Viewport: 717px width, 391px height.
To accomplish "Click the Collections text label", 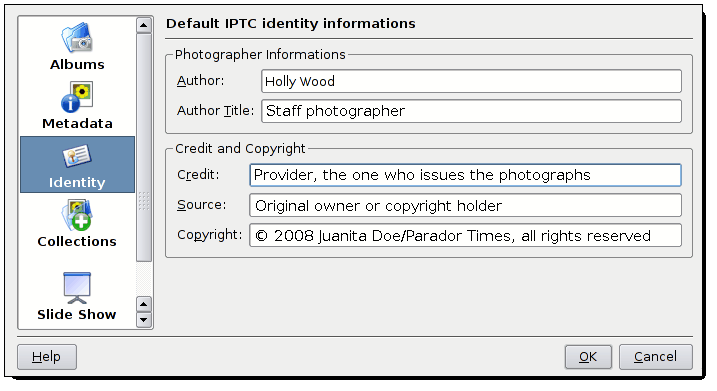I will pyautogui.click(x=77, y=241).
